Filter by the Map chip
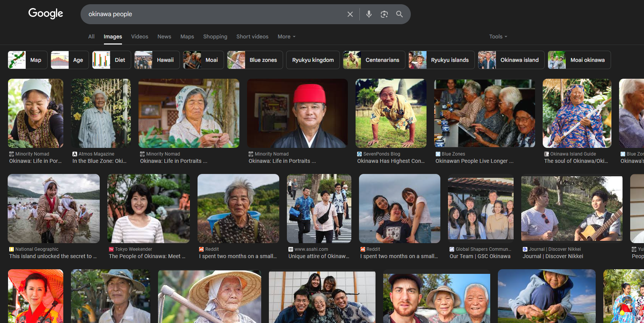This screenshot has width=644, height=323. tap(28, 60)
